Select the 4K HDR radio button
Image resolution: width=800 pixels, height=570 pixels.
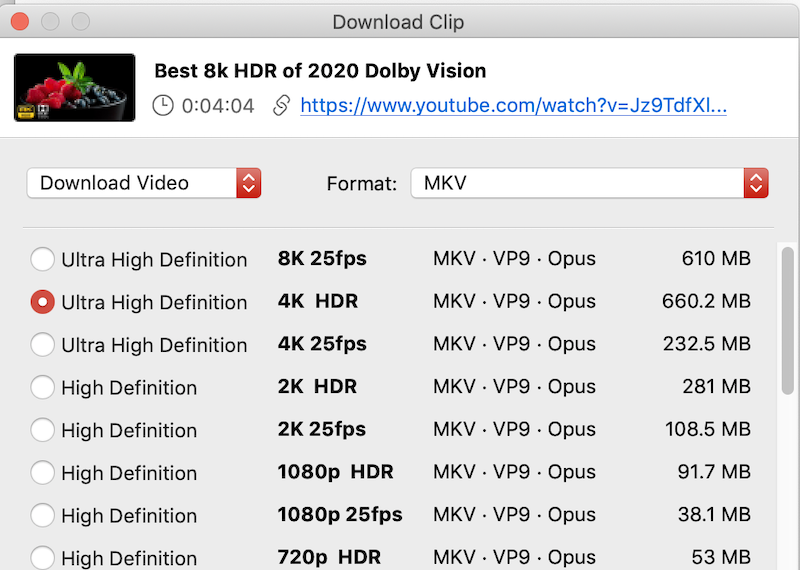[x=43, y=302]
